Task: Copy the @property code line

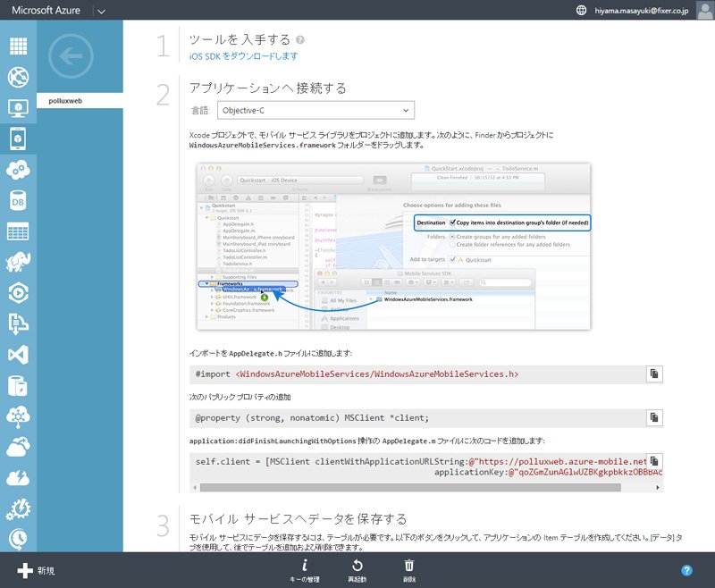Action: point(654,417)
